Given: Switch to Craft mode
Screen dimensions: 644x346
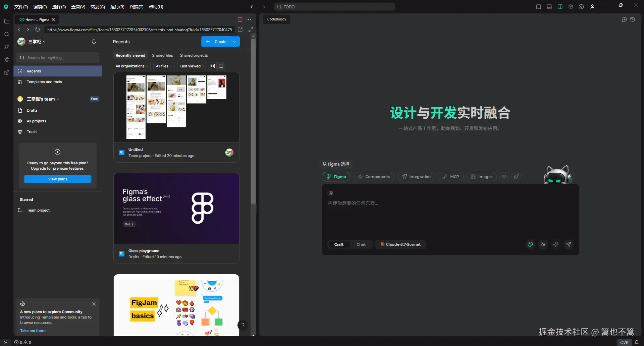Looking at the screenshot, I should [x=339, y=244].
